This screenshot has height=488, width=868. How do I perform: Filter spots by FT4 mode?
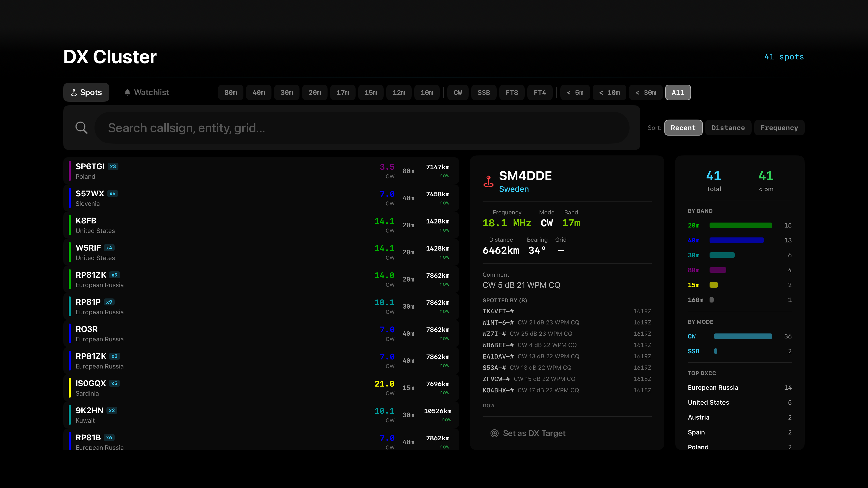pos(540,93)
